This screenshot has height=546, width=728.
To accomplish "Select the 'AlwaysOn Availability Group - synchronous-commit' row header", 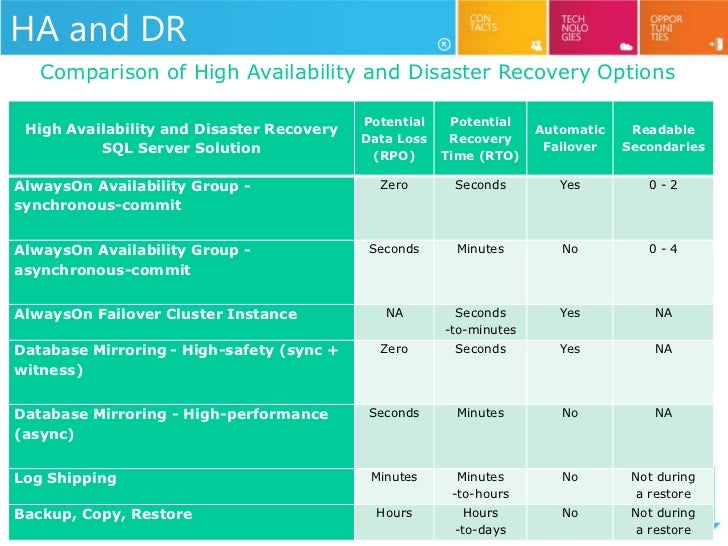I will tap(182, 208).
